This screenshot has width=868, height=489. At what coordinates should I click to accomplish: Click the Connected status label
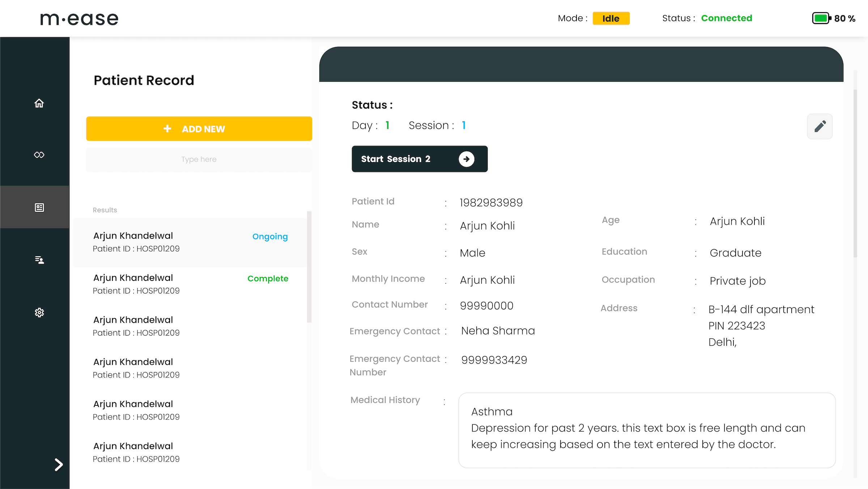click(x=726, y=18)
